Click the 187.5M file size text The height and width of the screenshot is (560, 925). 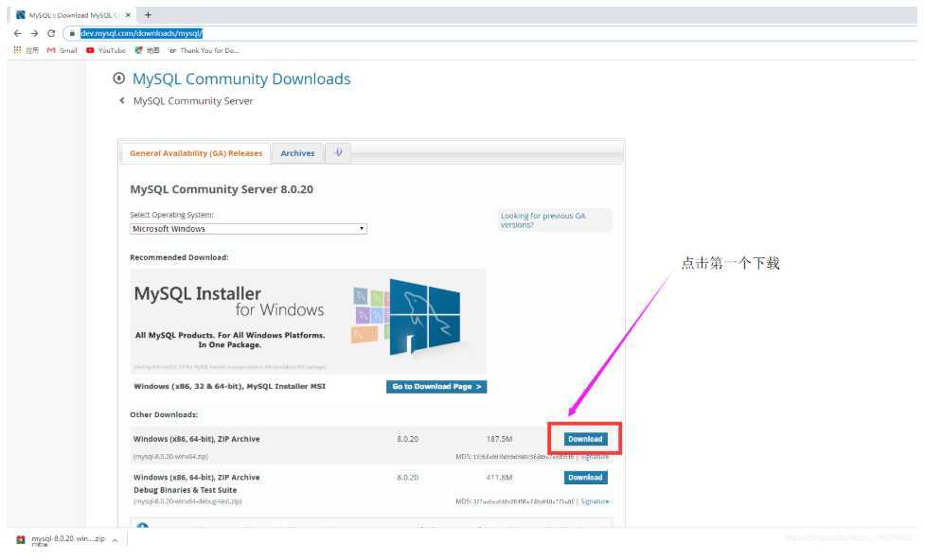pos(499,439)
